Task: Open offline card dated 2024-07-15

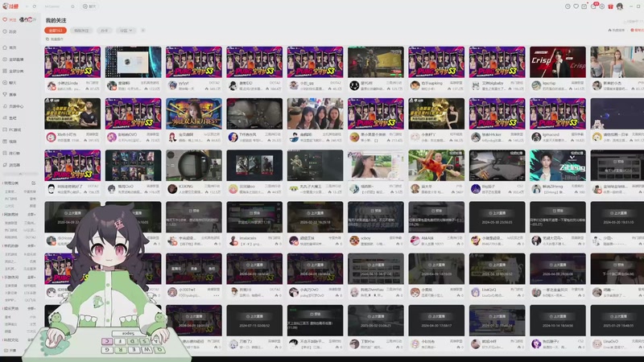Action: pyautogui.click(x=254, y=320)
